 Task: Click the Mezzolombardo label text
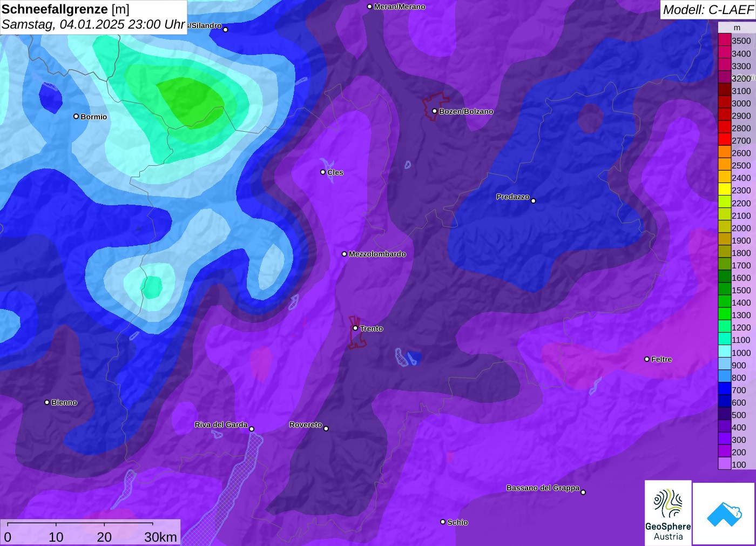point(377,254)
